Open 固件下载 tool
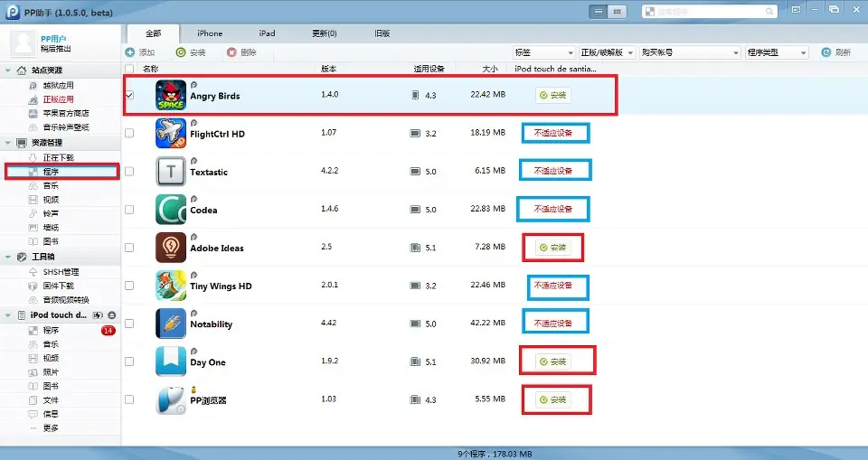Viewport: 868px width, 460px height. (x=58, y=286)
